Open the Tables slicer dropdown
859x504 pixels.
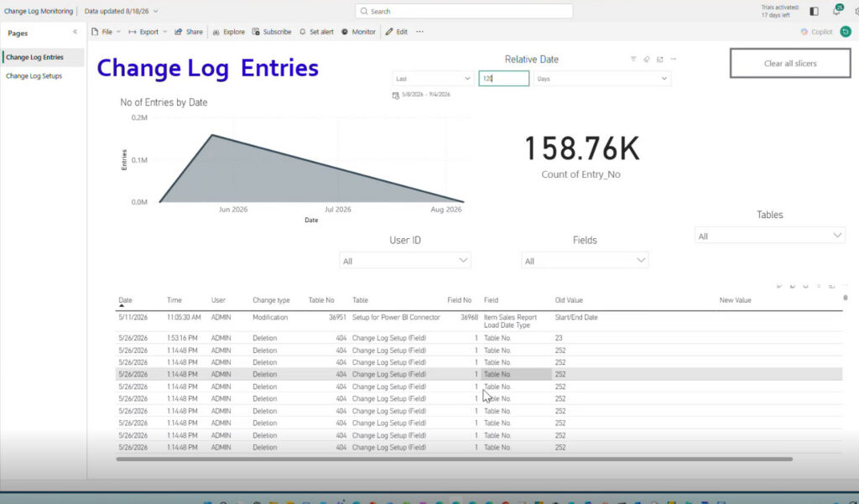pyautogui.click(x=770, y=236)
